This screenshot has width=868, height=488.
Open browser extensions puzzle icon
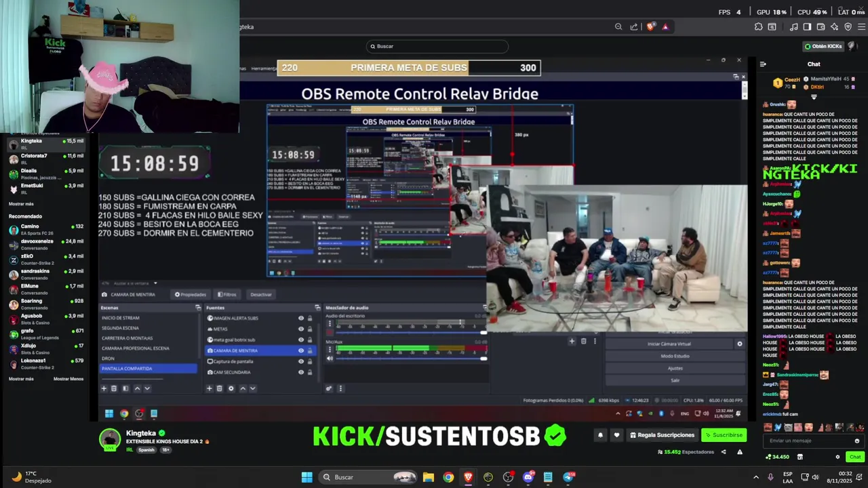(758, 27)
